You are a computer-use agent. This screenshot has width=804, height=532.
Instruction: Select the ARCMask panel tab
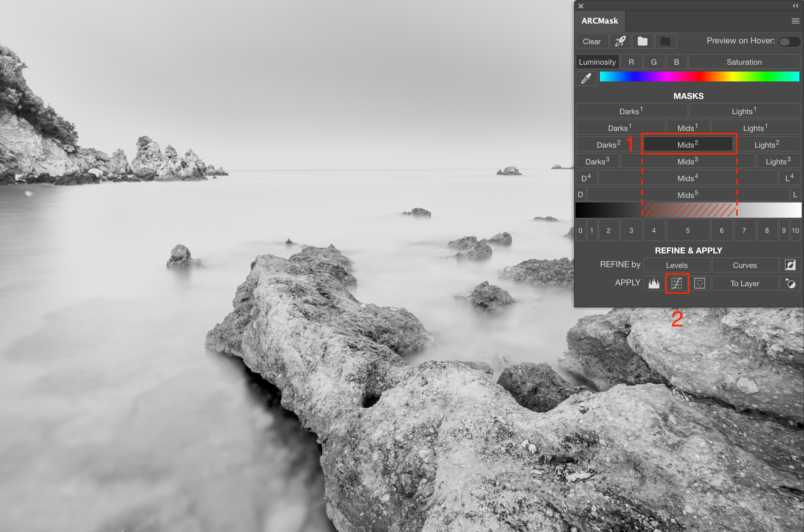click(x=600, y=21)
